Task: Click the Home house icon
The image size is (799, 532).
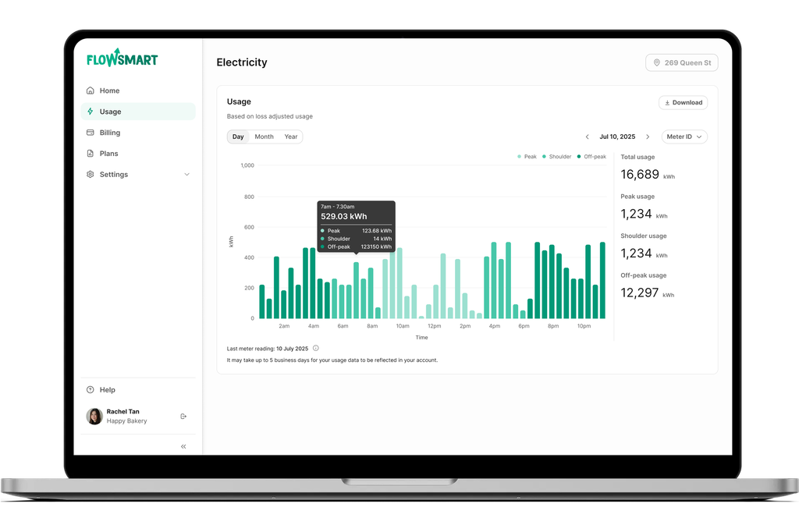Action: [x=91, y=90]
